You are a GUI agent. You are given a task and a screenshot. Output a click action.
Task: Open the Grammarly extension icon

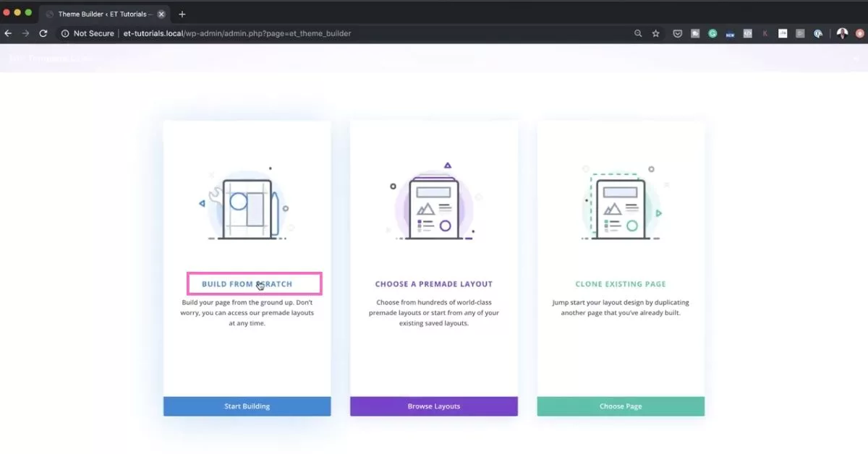tap(712, 33)
